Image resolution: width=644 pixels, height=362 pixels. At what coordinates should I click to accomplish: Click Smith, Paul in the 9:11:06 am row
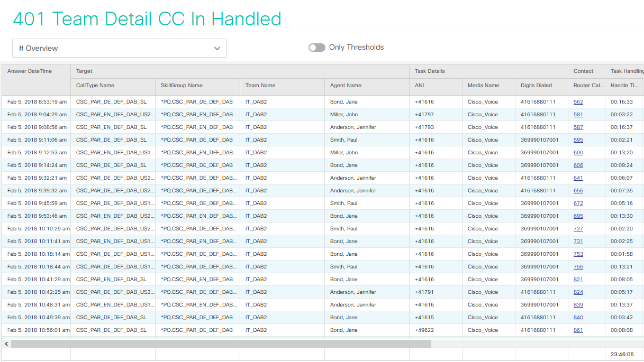click(344, 140)
